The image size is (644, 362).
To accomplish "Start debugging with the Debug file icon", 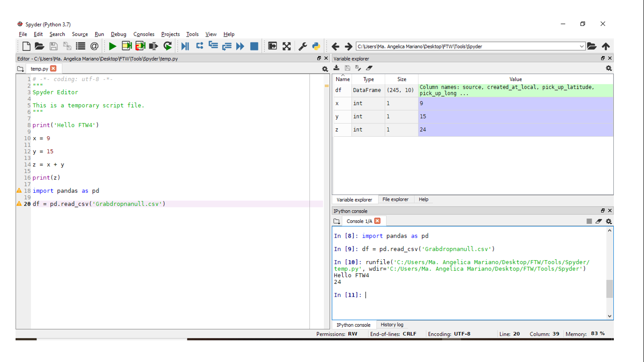I will click(x=185, y=46).
